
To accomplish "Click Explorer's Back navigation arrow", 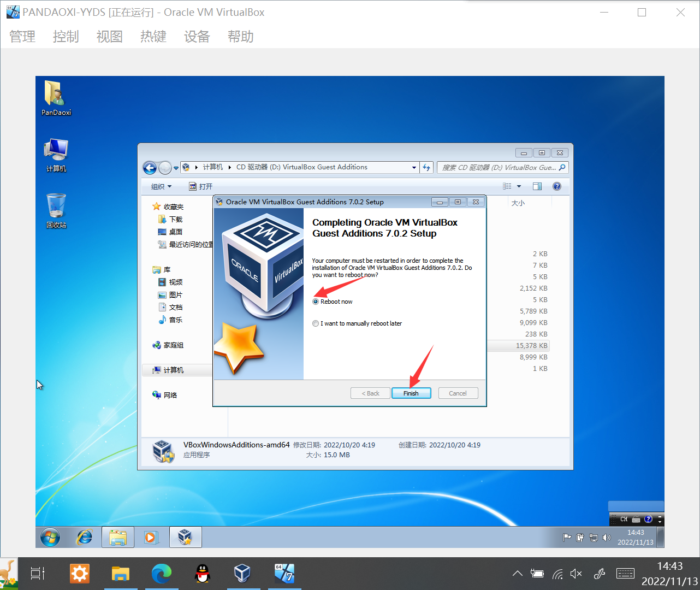I will point(150,168).
